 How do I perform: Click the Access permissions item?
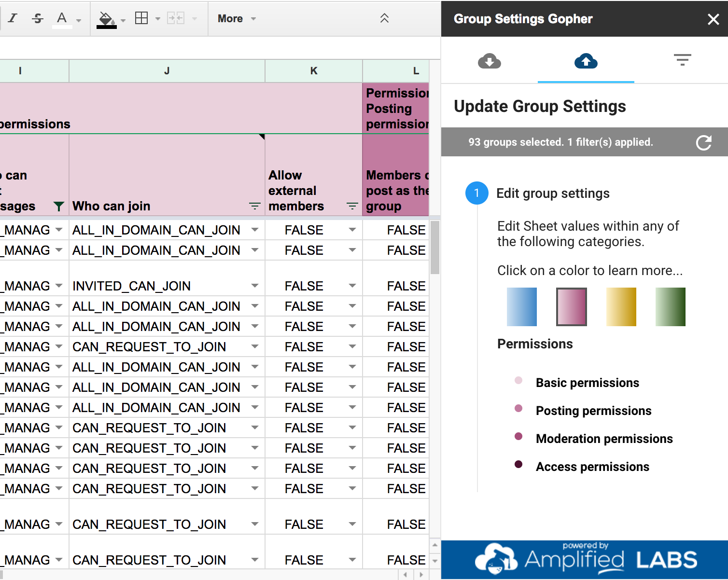(592, 467)
